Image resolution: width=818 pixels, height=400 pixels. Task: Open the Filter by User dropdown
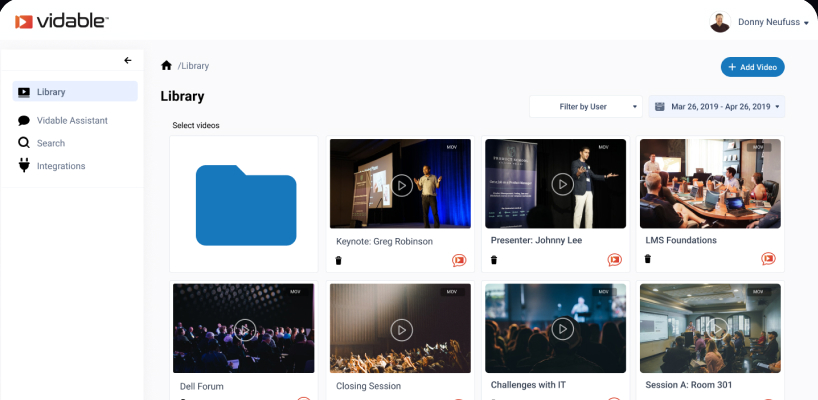[586, 106]
